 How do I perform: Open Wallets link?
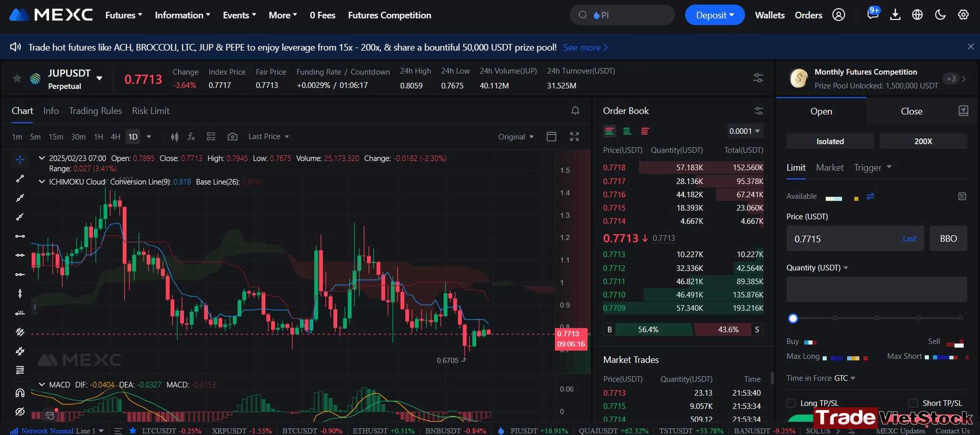tap(770, 15)
